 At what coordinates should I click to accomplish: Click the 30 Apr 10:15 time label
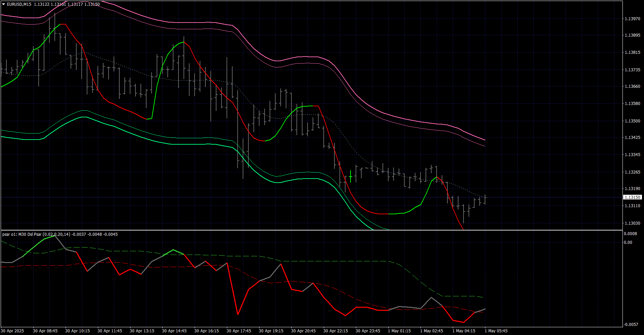click(77, 331)
